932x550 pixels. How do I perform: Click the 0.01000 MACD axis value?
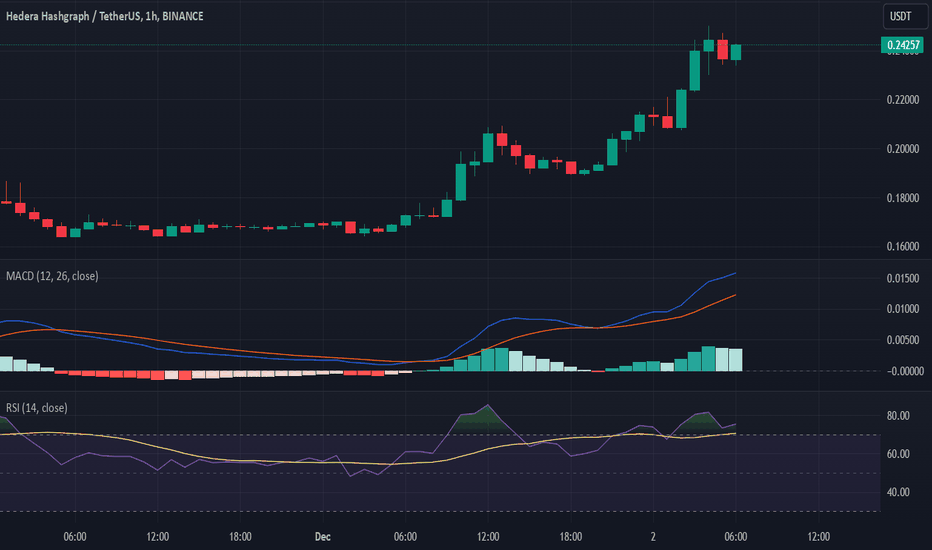coord(903,309)
